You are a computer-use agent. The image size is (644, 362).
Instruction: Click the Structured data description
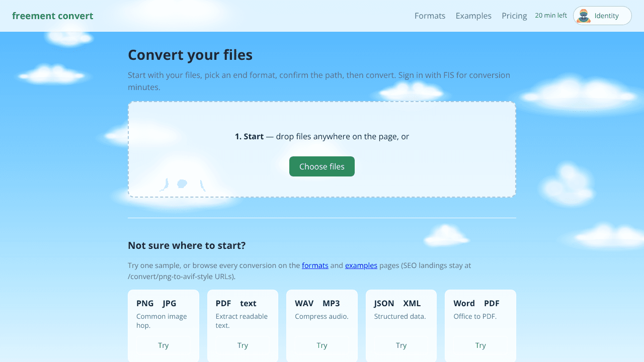(x=400, y=316)
